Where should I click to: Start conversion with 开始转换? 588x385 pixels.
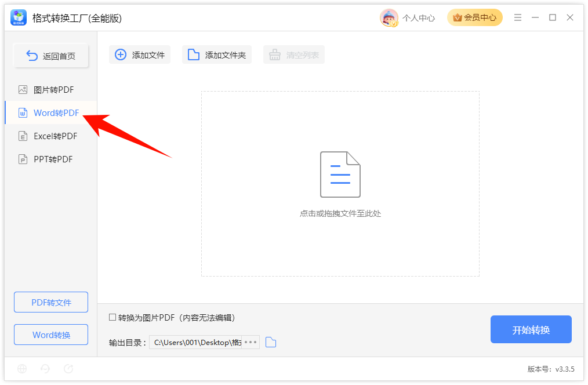tap(531, 329)
